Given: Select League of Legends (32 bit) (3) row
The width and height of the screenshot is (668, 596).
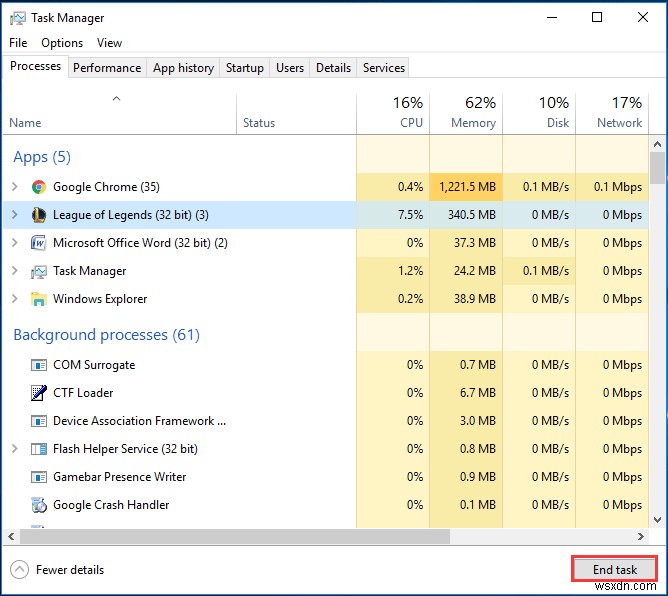Looking at the screenshot, I should pos(326,215).
